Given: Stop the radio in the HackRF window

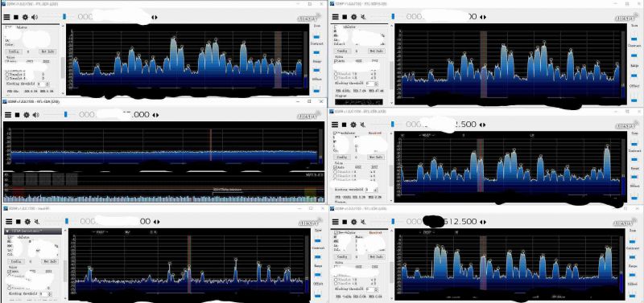Looking at the screenshot, I should (19, 221).
